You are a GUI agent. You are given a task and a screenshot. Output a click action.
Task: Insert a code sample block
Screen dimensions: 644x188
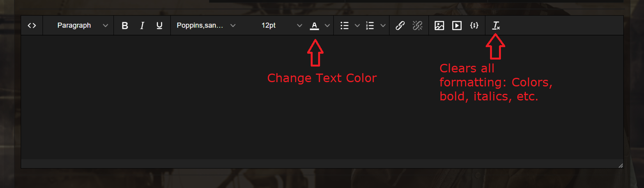coord(474,26)
